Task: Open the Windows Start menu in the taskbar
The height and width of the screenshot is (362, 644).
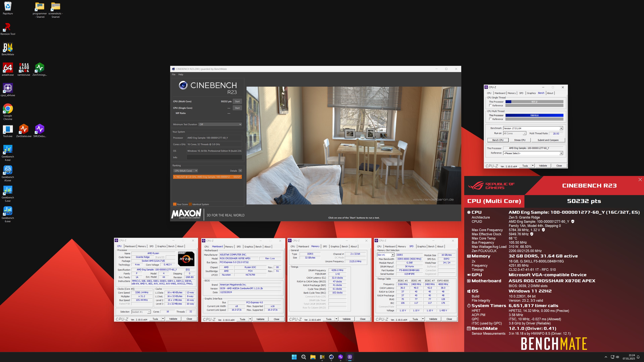Action: click(x=294, y=357)
